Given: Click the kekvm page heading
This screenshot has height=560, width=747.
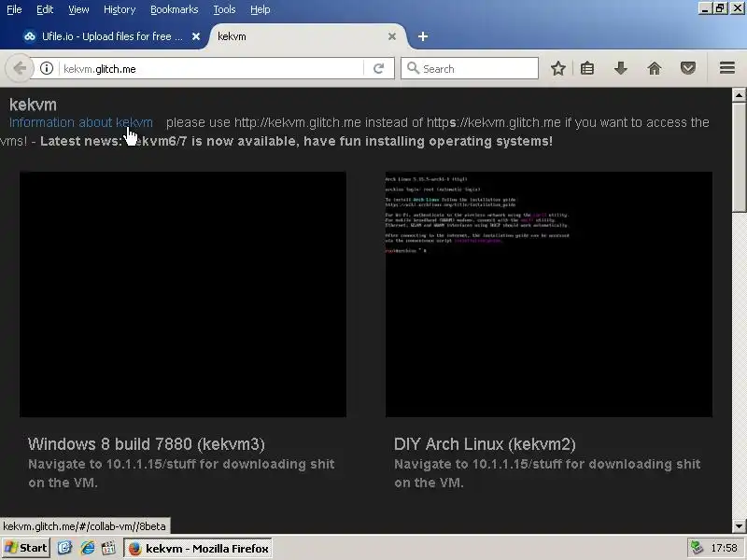Looking at the screenshot, I should coord(33,105).
